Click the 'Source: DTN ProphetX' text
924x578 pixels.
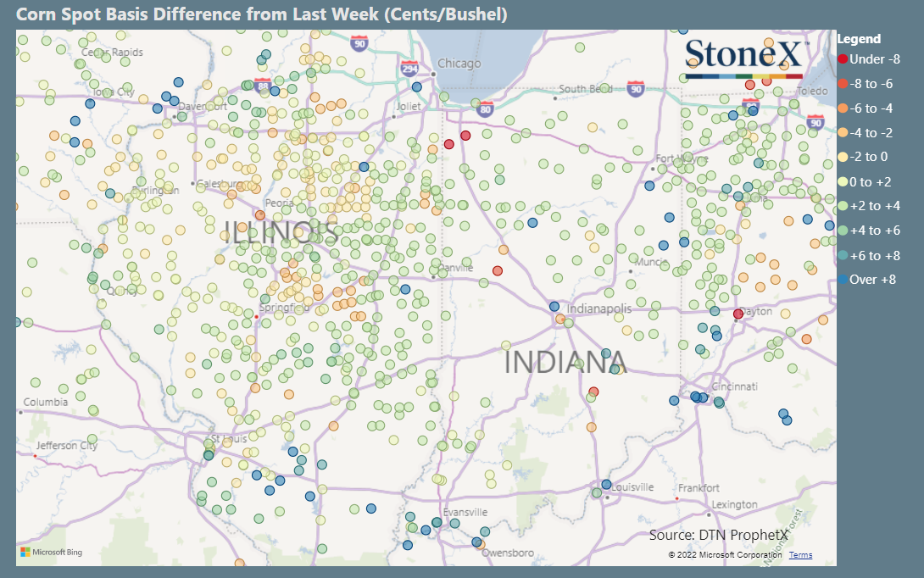click(x=718, y=535)
